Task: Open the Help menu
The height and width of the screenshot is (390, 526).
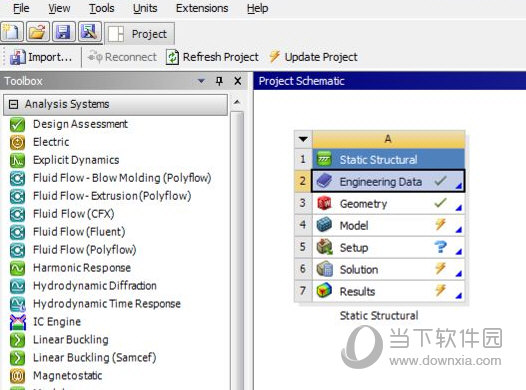Action: coord(257,8)
